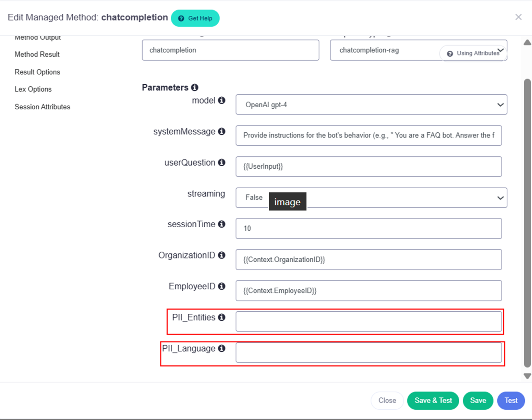Open Session Attributes in sidebar
532x420 pixels.
tap(42, 107)
